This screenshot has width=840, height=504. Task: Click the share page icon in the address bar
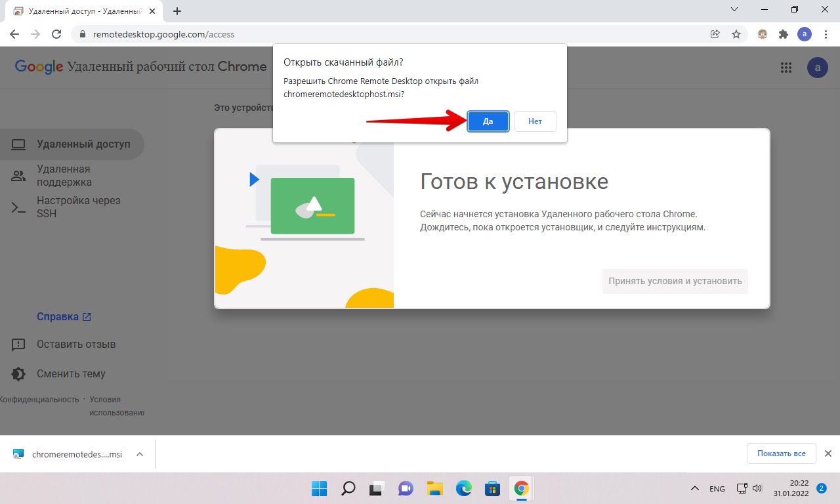(715, 34)
